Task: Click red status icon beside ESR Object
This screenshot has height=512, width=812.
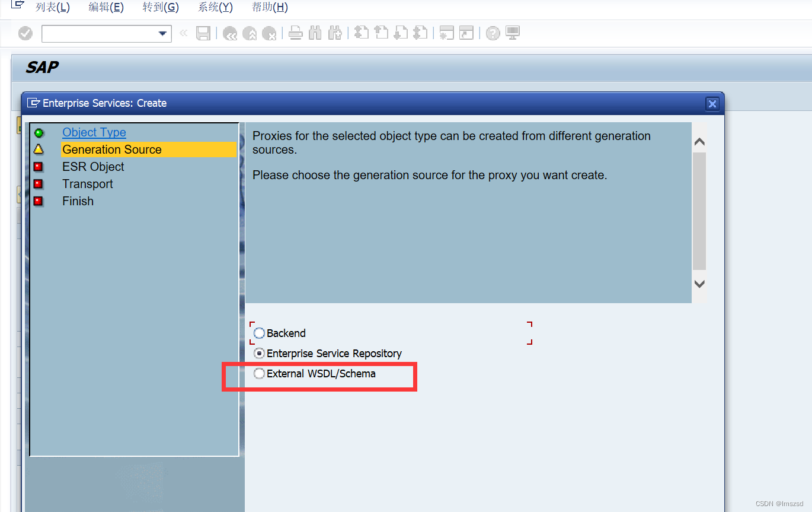Action: click(x=39, y=167)
